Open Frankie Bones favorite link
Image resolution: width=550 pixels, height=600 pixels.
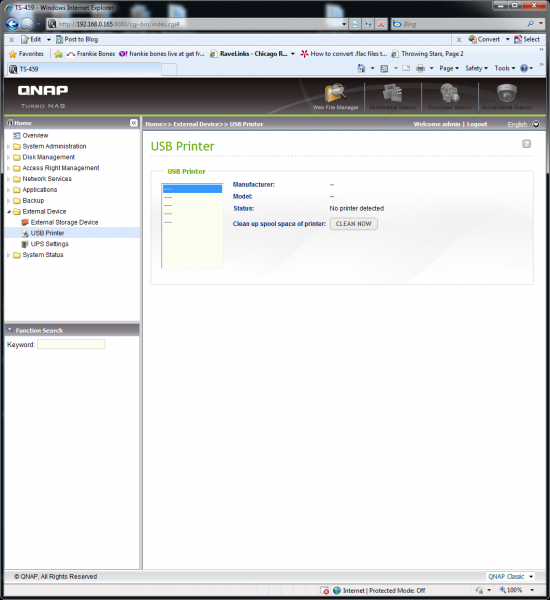91,54
